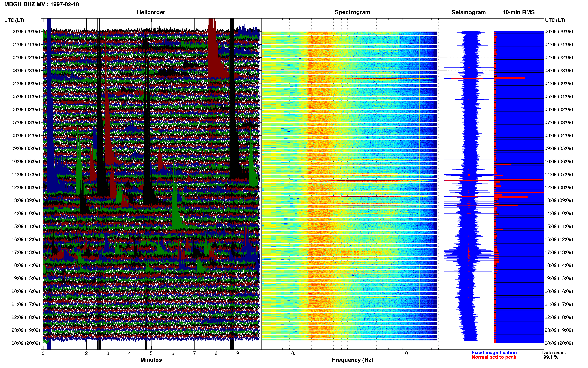
Task: Click left time label 10:09 (06:09)
Action: click(x=26, y=161)
